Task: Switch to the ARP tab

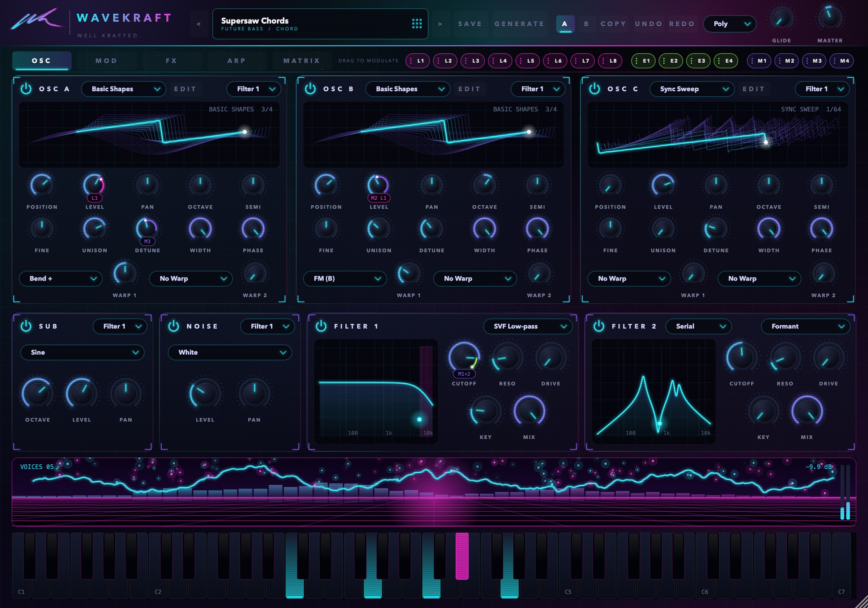Action: 236,60
